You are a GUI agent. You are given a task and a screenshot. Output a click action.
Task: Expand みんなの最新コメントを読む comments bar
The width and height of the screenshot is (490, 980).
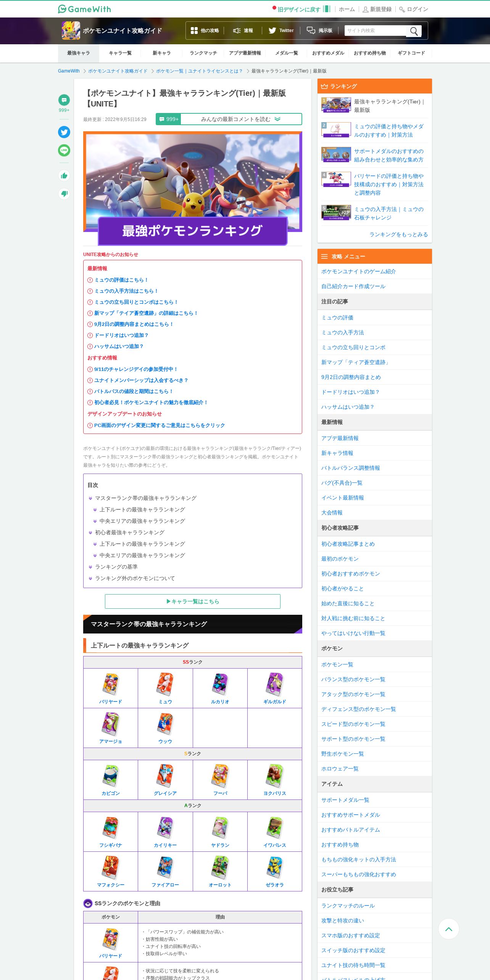pos(229,119)
